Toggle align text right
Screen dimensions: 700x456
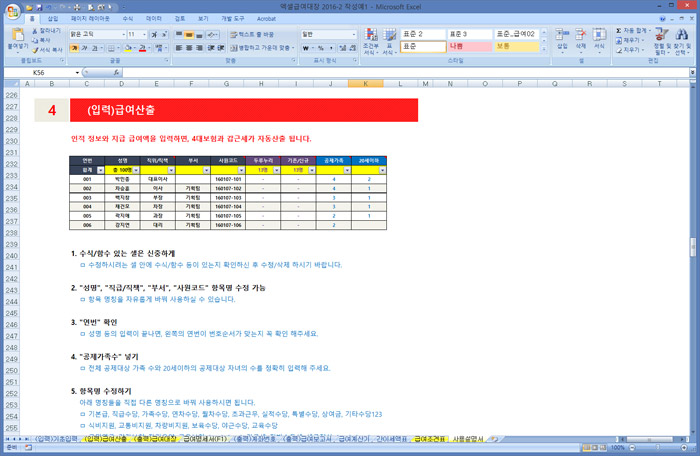coord(199,48)
